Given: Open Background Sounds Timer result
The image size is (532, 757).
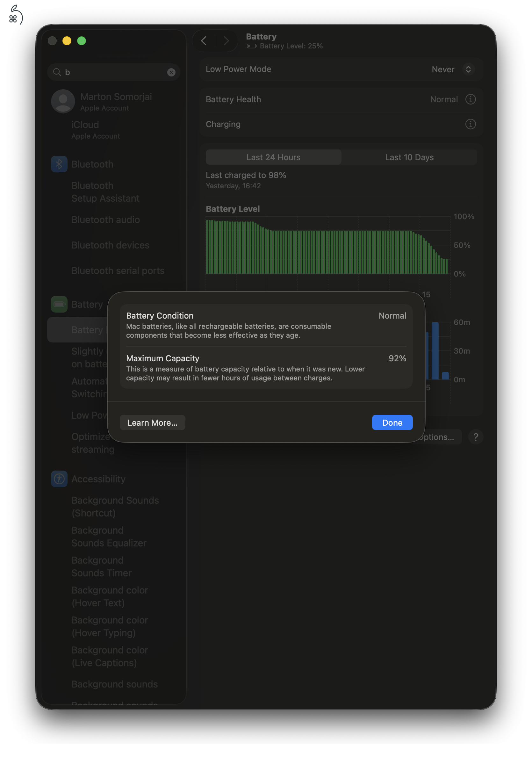Looking at the screenshot, I should pyautogui.click(x=102, y=566).
